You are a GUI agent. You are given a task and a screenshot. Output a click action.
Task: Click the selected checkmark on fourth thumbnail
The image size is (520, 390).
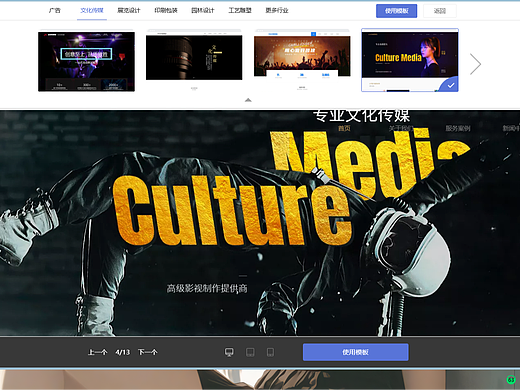coord(451,86)
